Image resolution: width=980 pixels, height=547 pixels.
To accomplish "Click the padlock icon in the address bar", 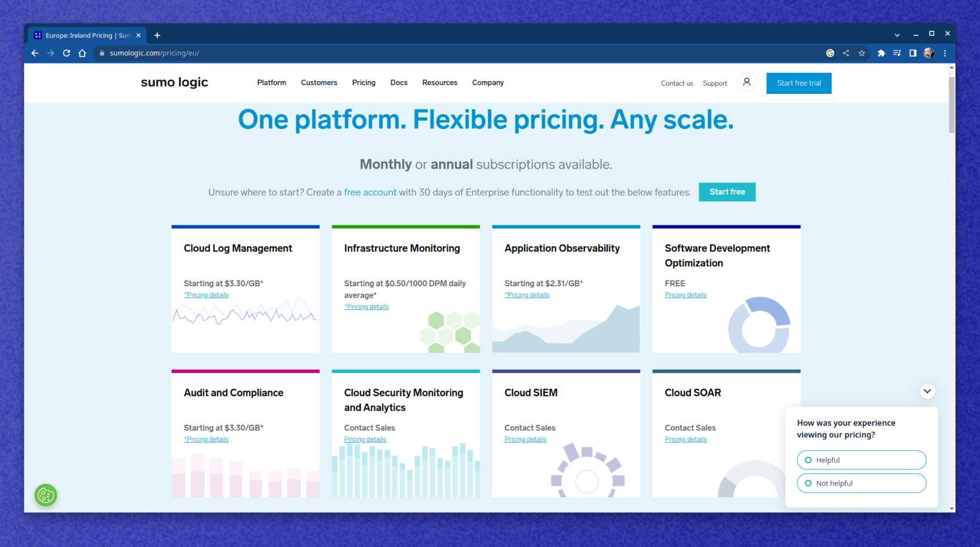I will (101, 53).
